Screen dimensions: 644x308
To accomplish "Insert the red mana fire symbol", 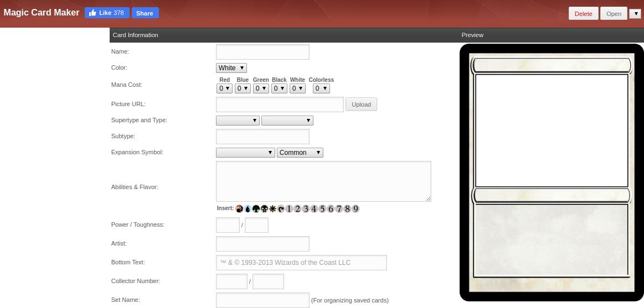I will 240,209.
